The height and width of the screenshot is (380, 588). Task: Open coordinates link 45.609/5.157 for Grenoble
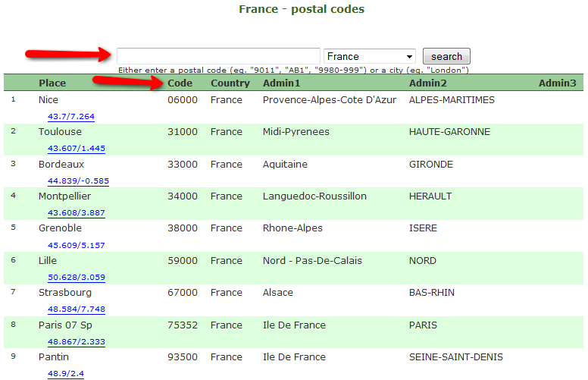[76, 245]
